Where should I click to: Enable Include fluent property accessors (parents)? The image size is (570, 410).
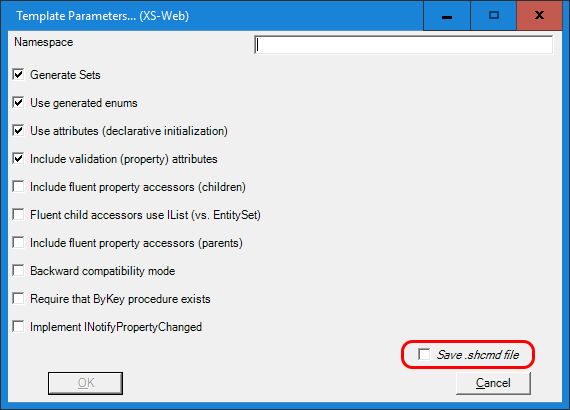point(18,242)
